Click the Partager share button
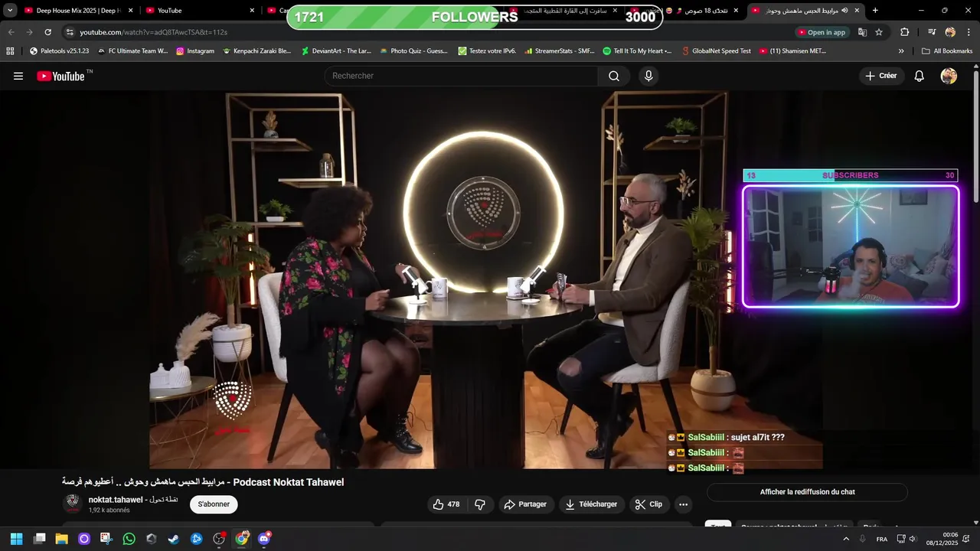Viewport: 980px width, 551px height. [x=524, y=504]
